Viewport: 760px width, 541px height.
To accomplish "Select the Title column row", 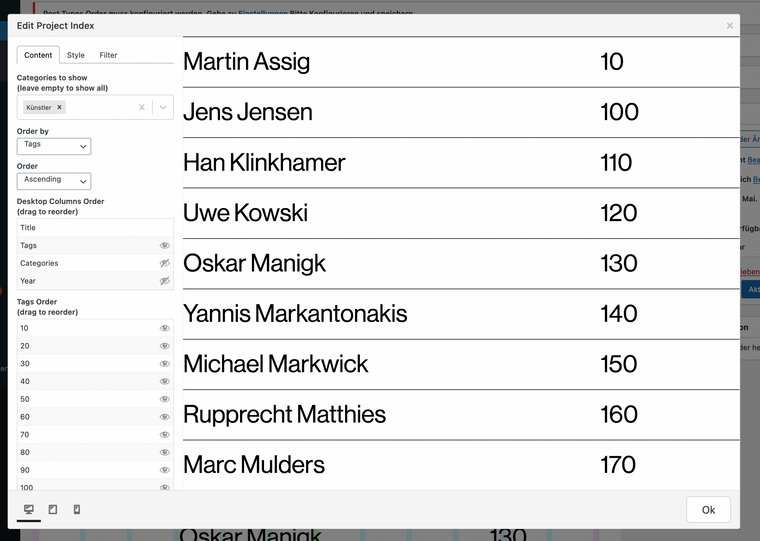I will point(90,228).
